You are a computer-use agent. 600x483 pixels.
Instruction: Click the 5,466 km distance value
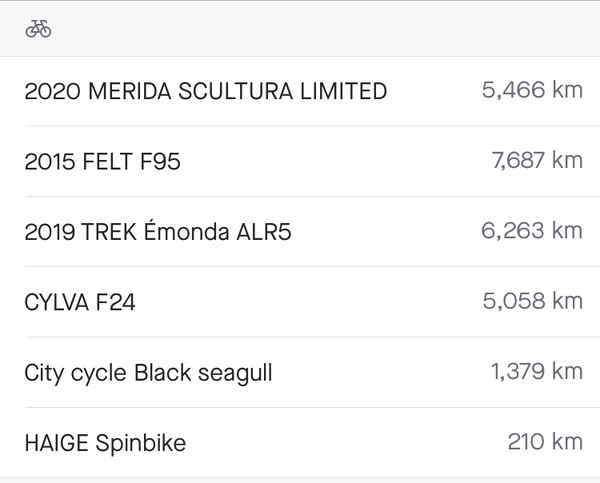[x=531, y=91]
